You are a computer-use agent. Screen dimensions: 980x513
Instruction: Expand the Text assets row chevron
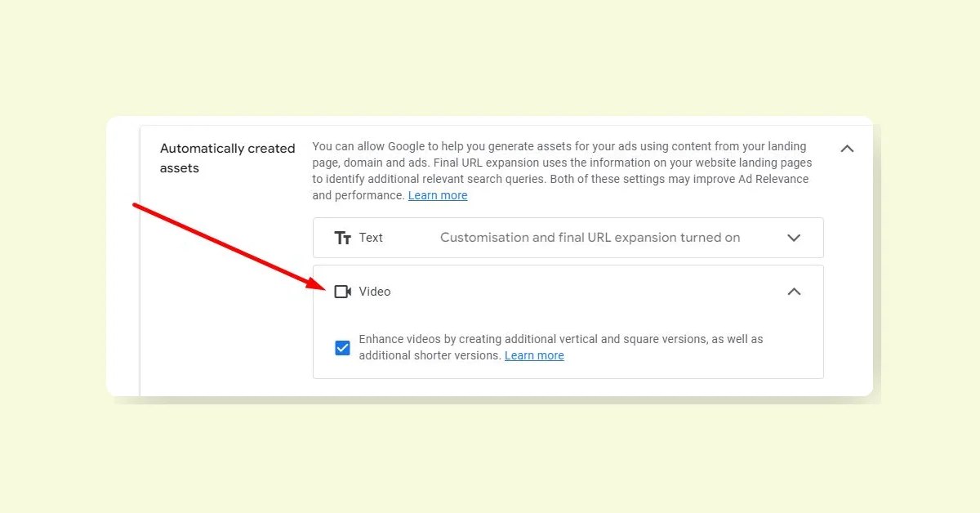coord(794,238)
